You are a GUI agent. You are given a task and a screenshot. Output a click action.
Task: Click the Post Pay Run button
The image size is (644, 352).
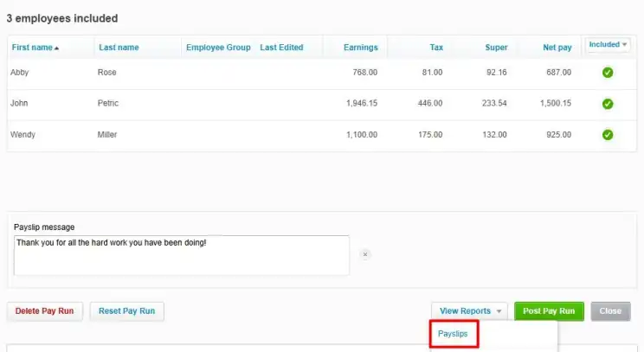click(x=549, y=311)
